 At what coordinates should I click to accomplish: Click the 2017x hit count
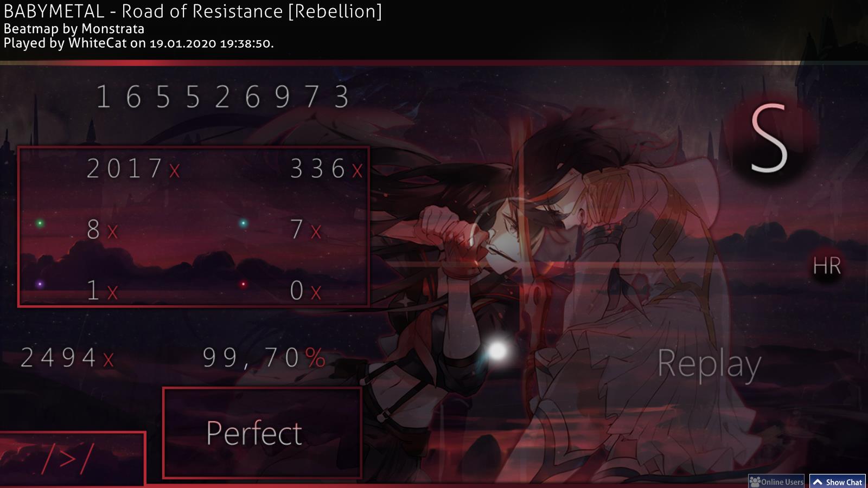tap(133, 169)
